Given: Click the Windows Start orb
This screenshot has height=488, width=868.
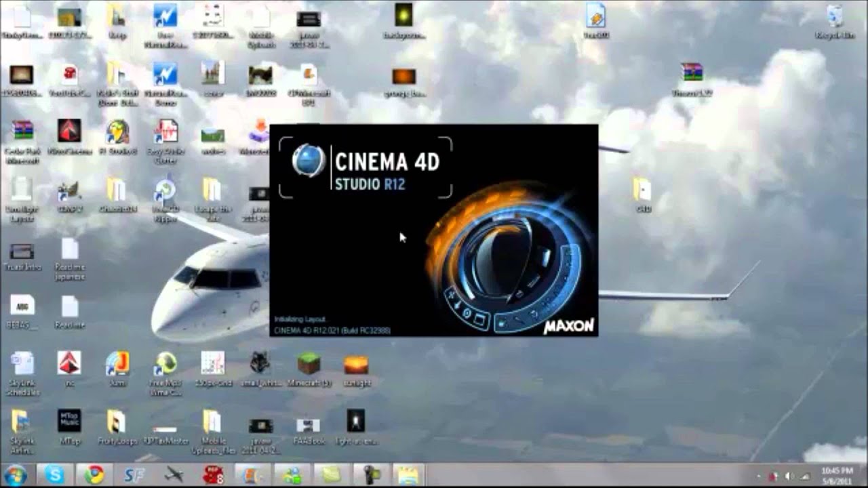Looking at the screenshot, I should click(x=16, y=475).
